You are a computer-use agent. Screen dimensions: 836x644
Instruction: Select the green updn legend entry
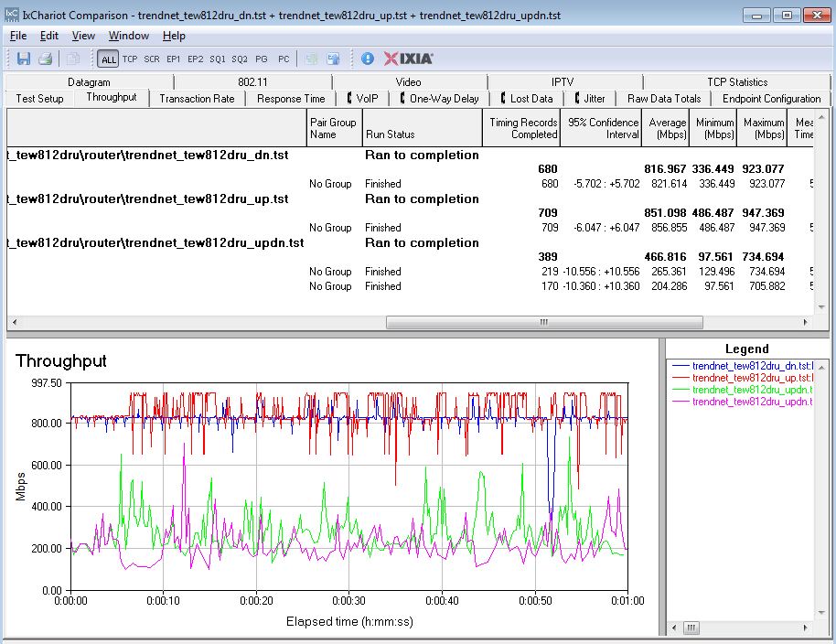click(743, 389)
